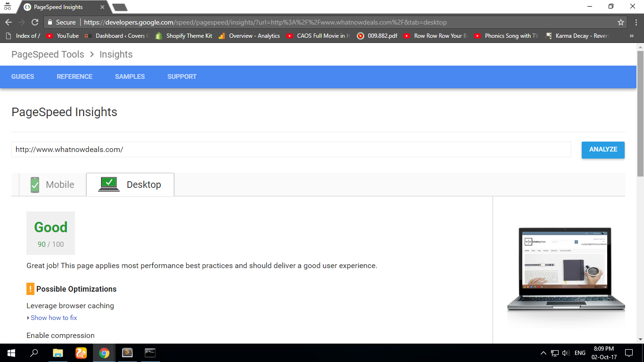Expand the hidden bookmarks overflow chevron

pos(632,36)
